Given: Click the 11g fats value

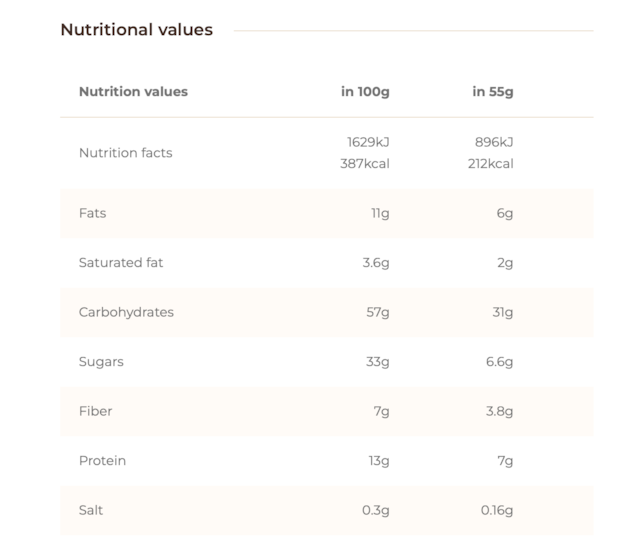Looking at the screenshot, I should pyautogui.click(x=380, y=213).
